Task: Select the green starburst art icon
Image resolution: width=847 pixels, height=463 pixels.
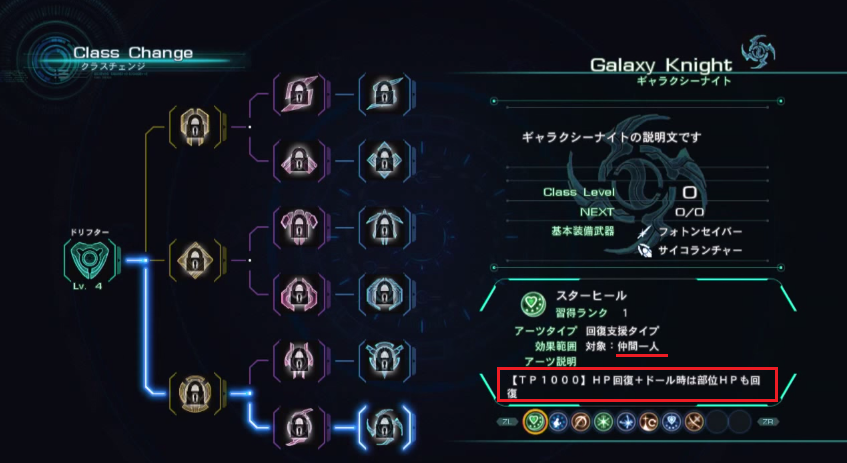Action: point(603,421)
